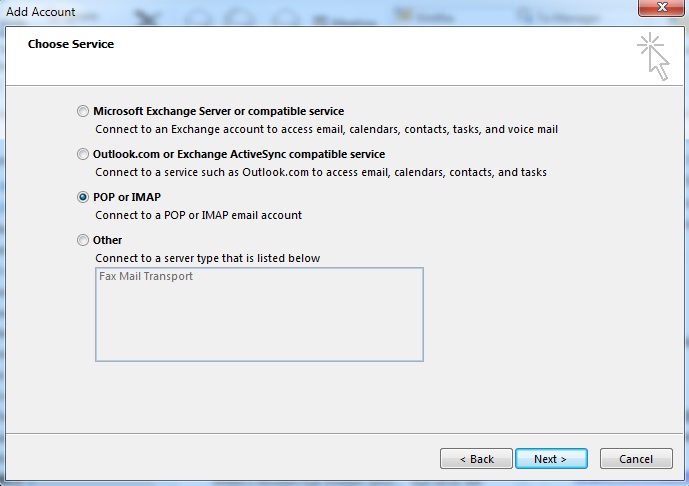The image size is (689, 486).
Task: Click the wizard cursor icon in header
Action: [x=653, y=57]
